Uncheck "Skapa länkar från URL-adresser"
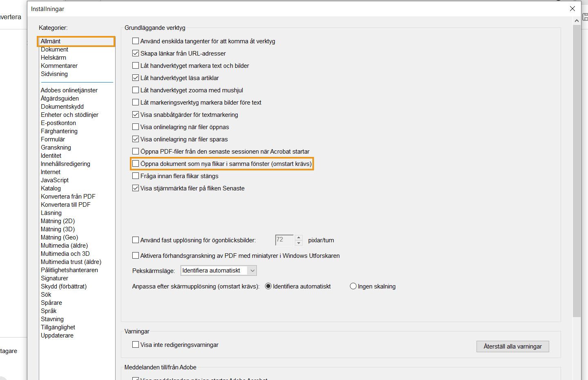 point(136,53)
